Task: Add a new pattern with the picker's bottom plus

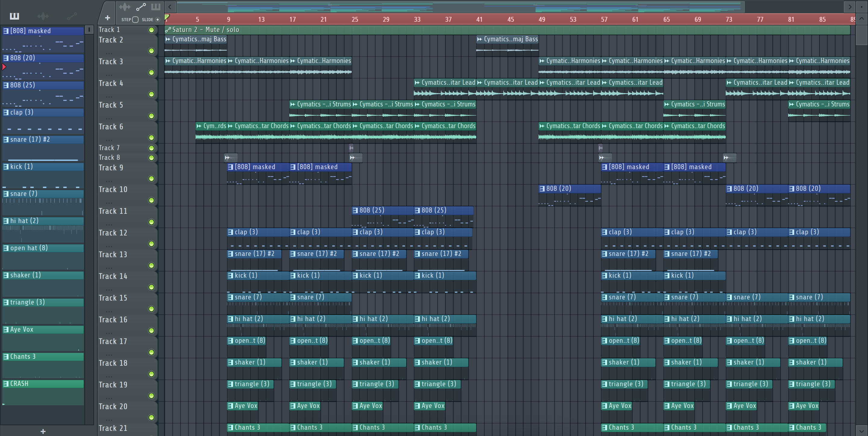Action: 43,431
